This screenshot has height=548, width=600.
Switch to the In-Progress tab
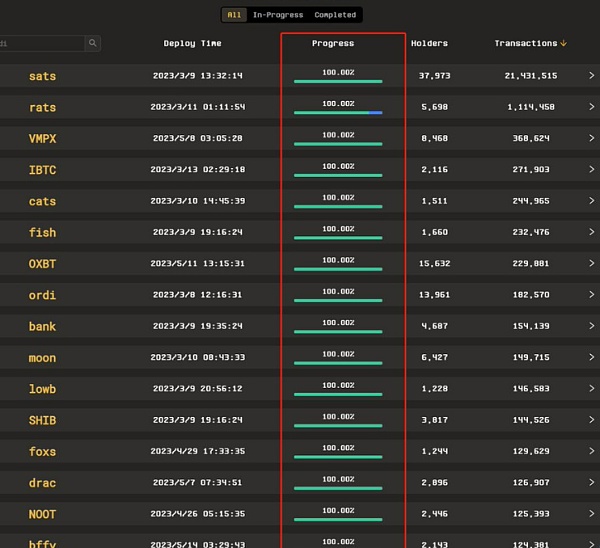point(278,15)
